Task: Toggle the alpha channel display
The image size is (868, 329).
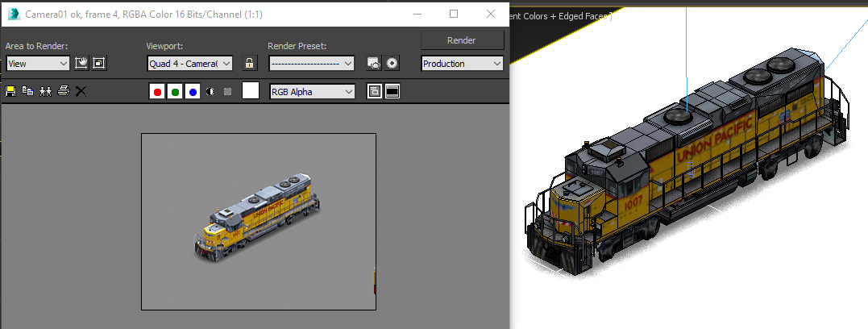Action: coord(210,92)
